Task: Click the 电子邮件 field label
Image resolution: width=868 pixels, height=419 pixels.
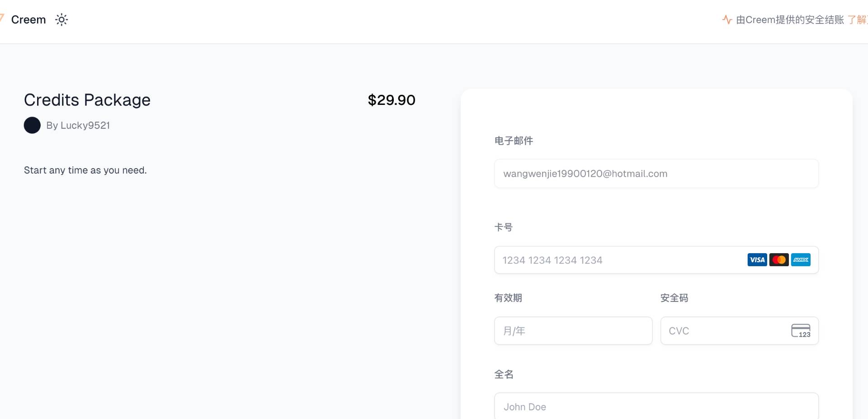Action: pyautogui.click(x=514, y=141)
